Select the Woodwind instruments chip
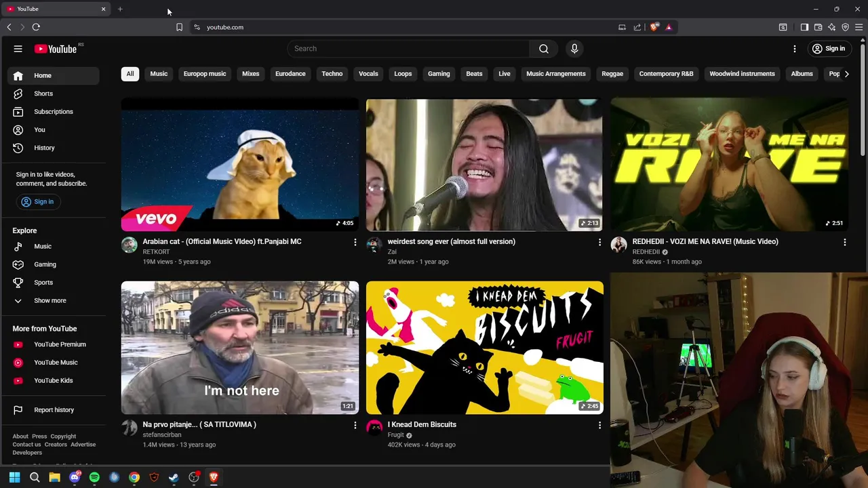 742,74
